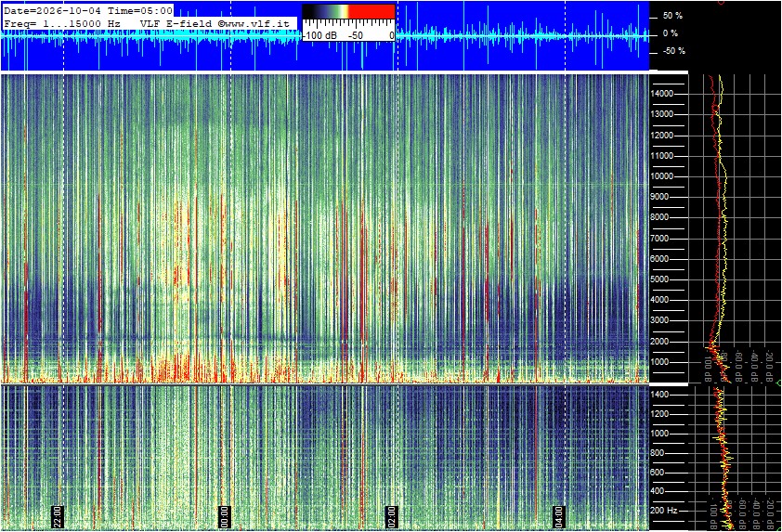
Task: Click "-40.0 dB" label in lower spectrum plot
Action: [756, 514]
